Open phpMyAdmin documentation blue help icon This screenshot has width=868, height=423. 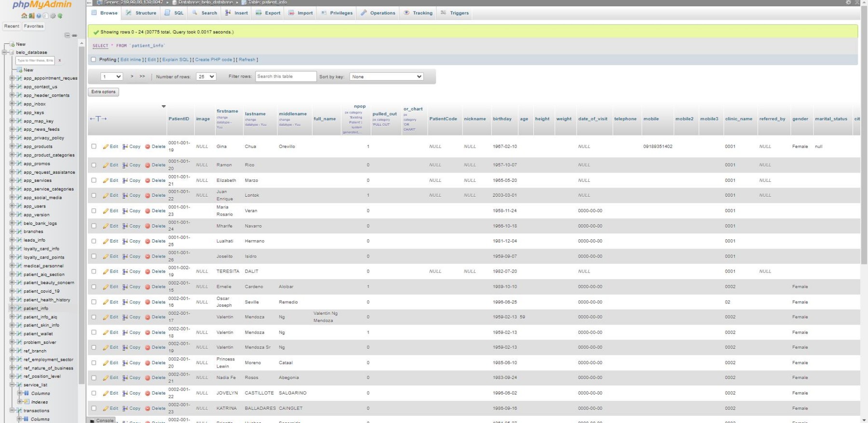[39, 16]
